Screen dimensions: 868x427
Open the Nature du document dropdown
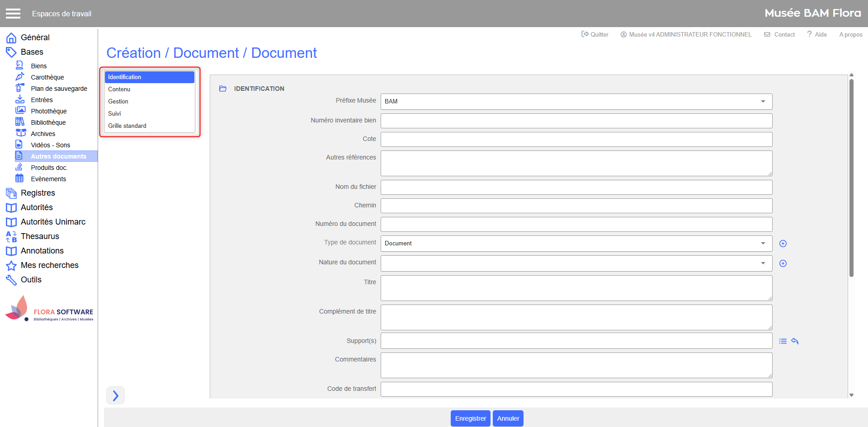[763, 263]
